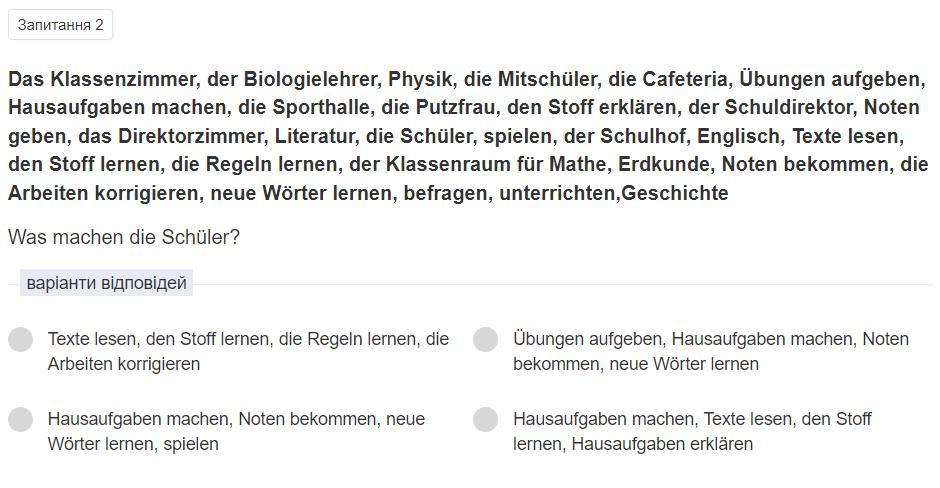Click the word 'Geschichte' ending the paragraph
The height and width of the screenshot is (488, 940).
click(675, 193)
